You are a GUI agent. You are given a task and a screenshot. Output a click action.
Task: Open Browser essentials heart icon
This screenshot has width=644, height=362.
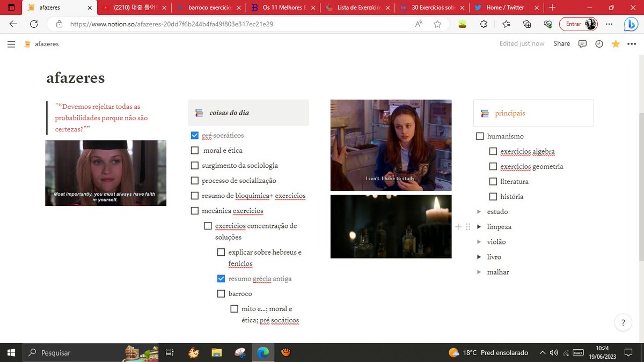(x=547, y=24)
